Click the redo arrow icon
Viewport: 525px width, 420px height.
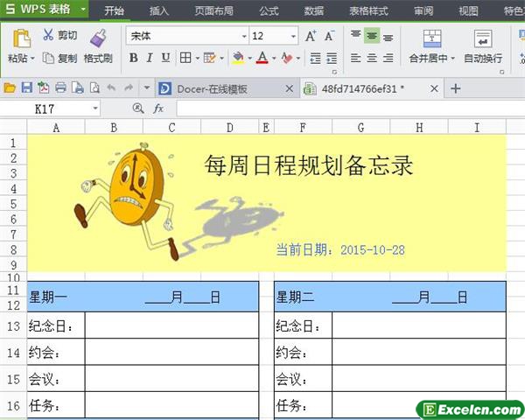click(129, 88)
